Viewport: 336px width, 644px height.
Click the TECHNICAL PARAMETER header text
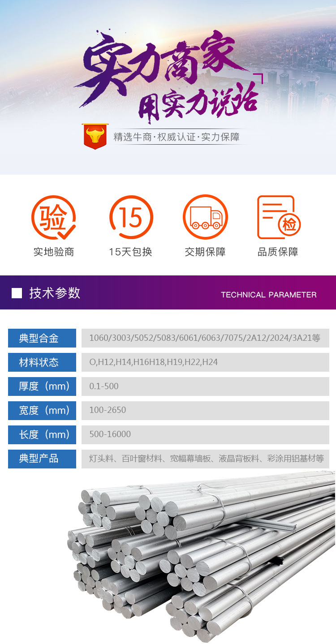269,295
